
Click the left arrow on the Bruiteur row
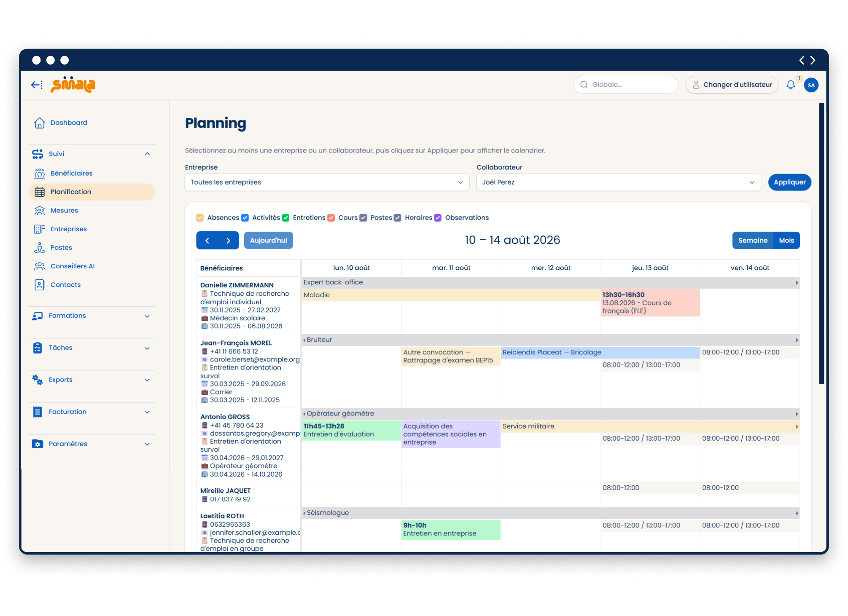pyautogui.click(x=304, y=340)
